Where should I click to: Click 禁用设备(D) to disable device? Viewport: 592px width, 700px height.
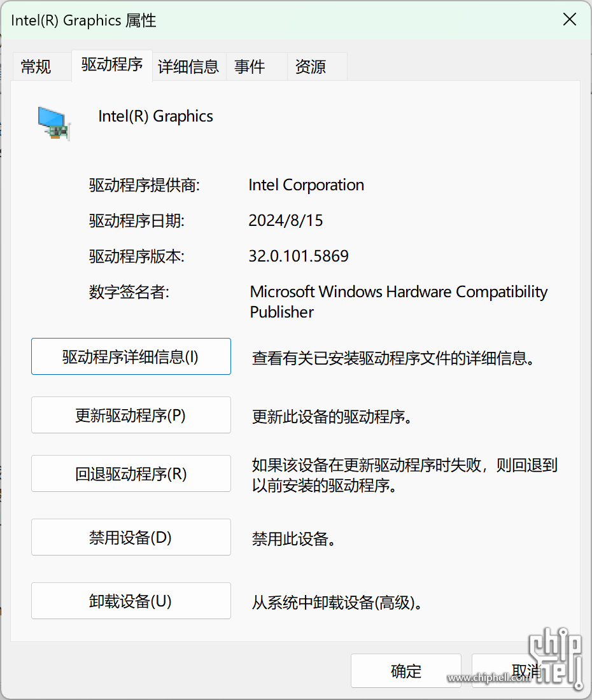(130, 537)
